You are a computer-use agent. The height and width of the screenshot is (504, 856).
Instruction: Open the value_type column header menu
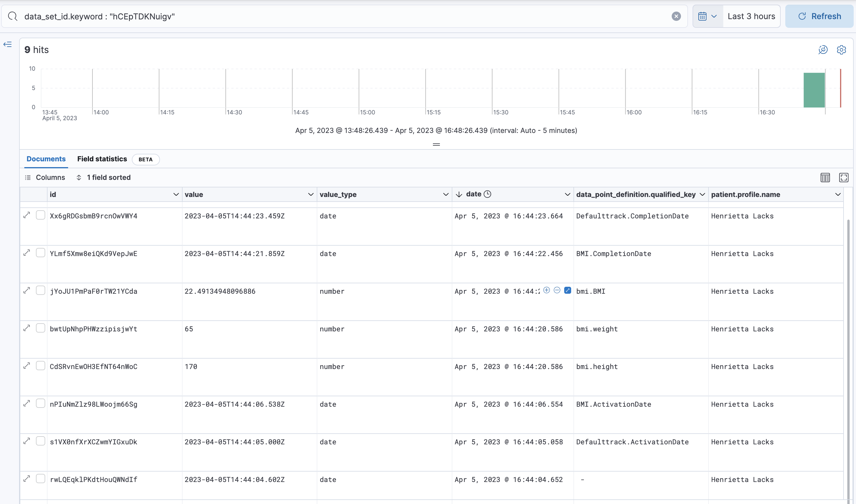446,194
